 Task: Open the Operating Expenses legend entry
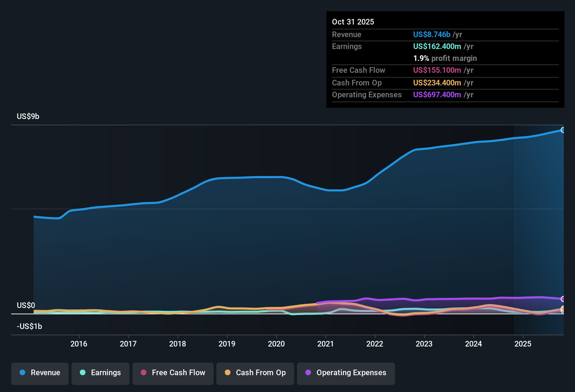pyautogui.click(x=346, y=373)
